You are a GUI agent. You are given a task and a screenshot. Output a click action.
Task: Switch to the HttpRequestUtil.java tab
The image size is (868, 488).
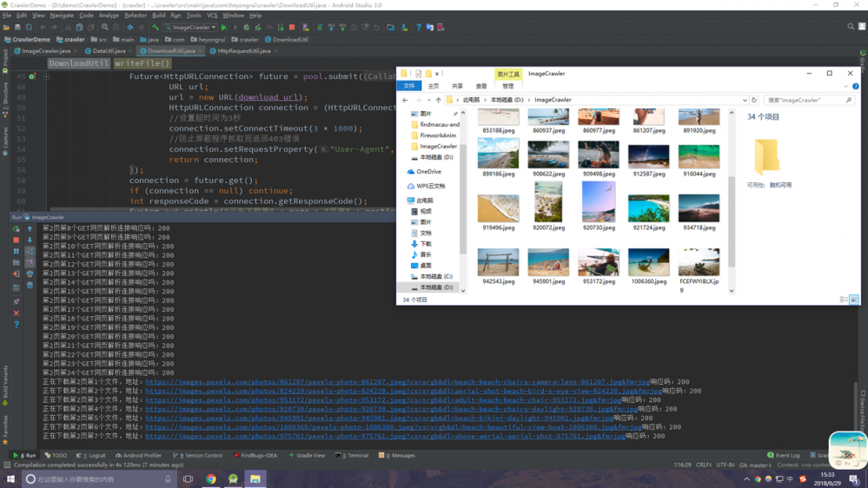[x=243, y=51]
